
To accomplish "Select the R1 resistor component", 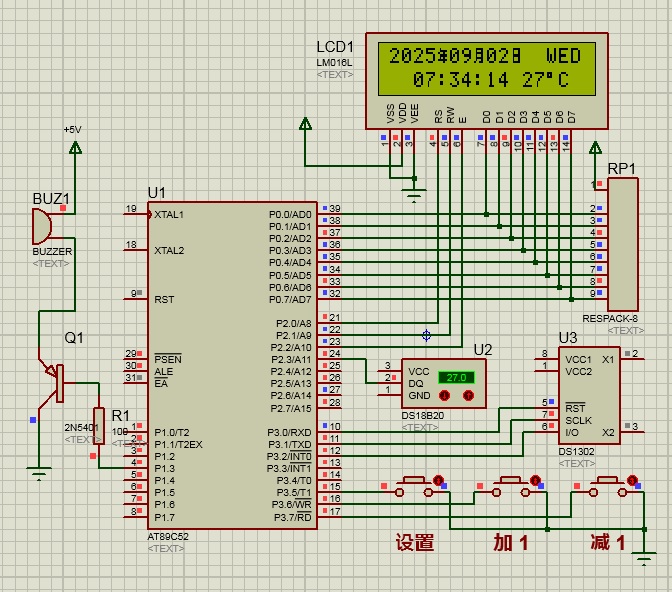I will pos(99,427).
